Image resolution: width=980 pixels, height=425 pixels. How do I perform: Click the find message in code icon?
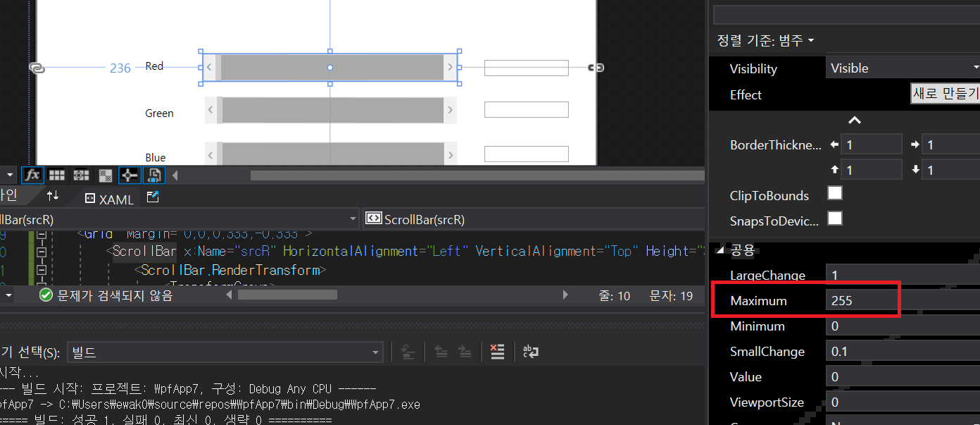pyautogui.click(x=408, y=352)
